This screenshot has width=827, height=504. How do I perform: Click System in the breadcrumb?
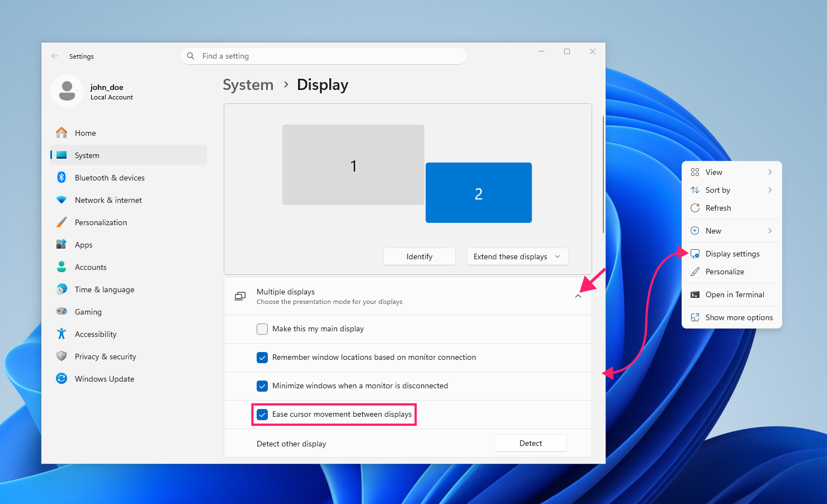click(x=248, y=85)
